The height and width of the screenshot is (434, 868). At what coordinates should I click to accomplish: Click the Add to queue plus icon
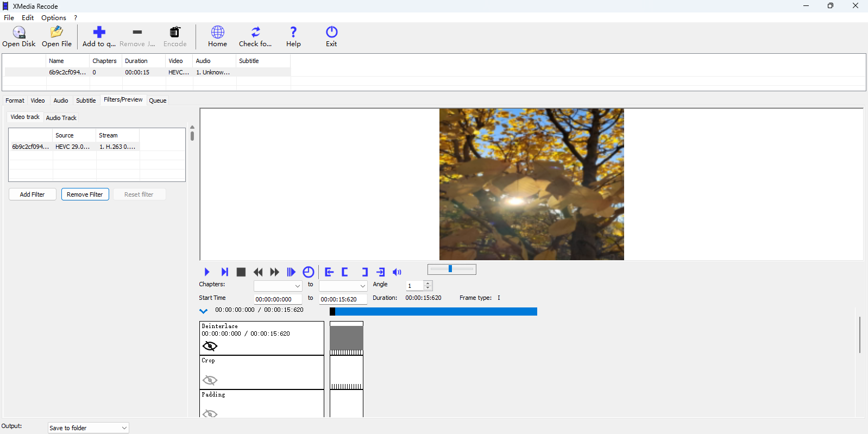[99, 33]
